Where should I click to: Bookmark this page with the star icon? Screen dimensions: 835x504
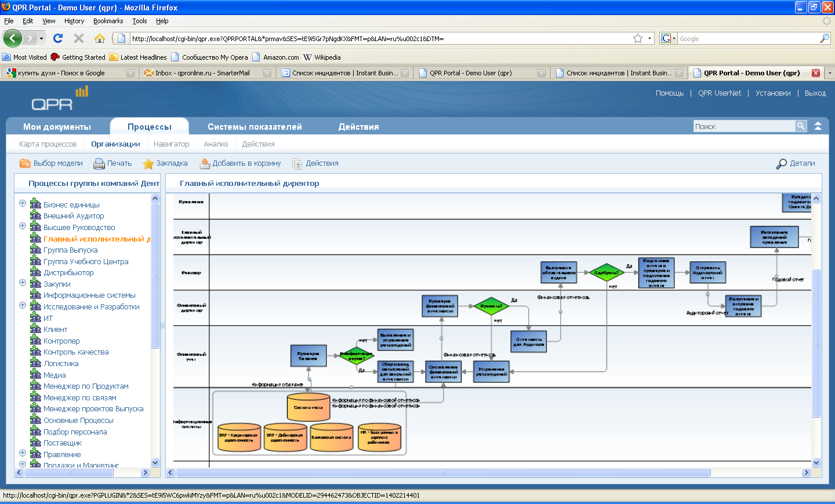coord(638,38)
